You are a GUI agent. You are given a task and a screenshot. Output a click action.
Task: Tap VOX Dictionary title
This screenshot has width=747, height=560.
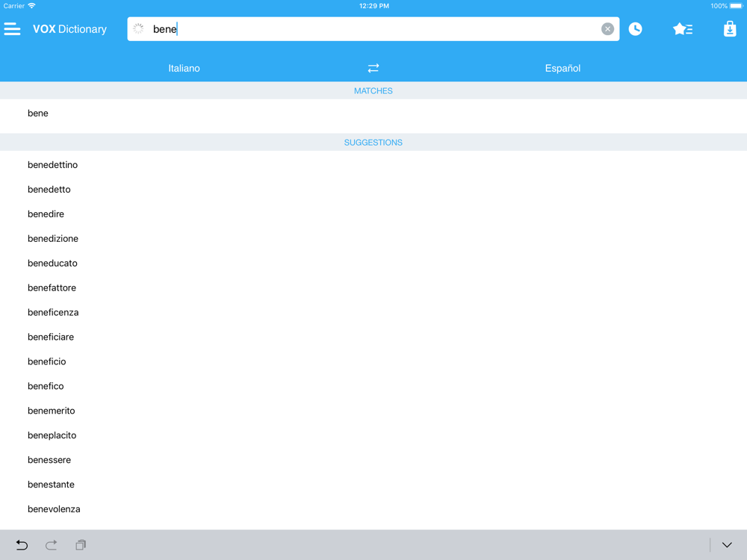(69, 29)
